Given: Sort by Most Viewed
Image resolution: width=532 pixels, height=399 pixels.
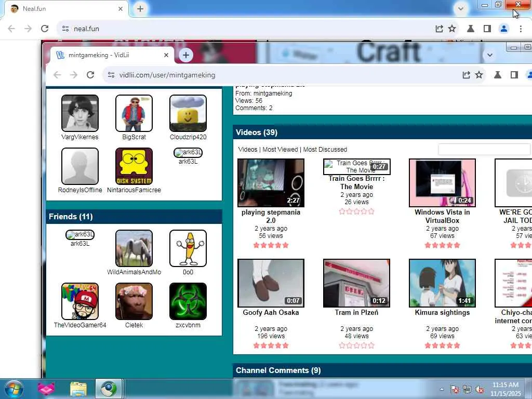Looking at the screenshot, I should [280, 150].
